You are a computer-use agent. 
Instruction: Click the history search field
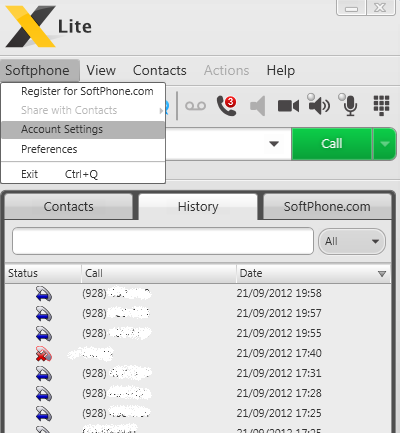(x=163, y=241)
